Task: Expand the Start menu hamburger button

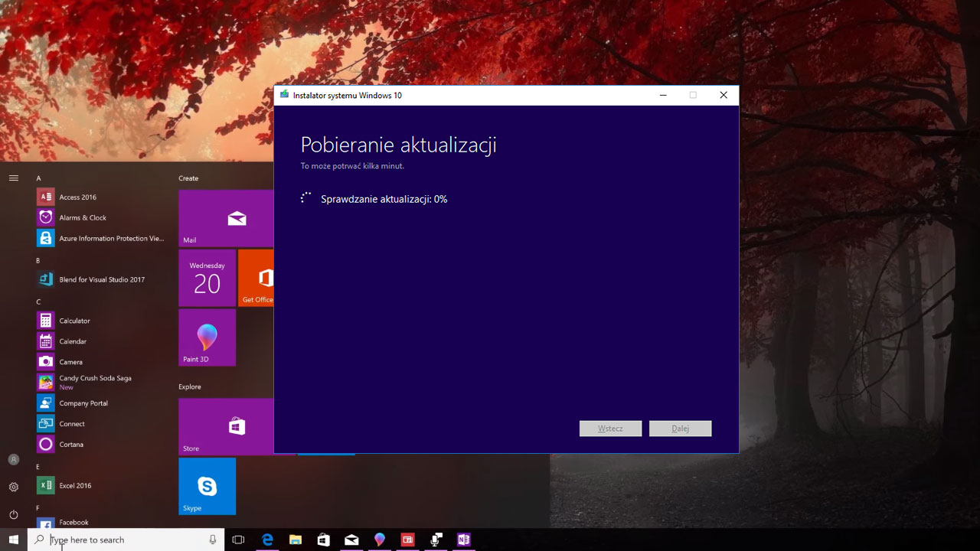Action: tap(13, 178)
